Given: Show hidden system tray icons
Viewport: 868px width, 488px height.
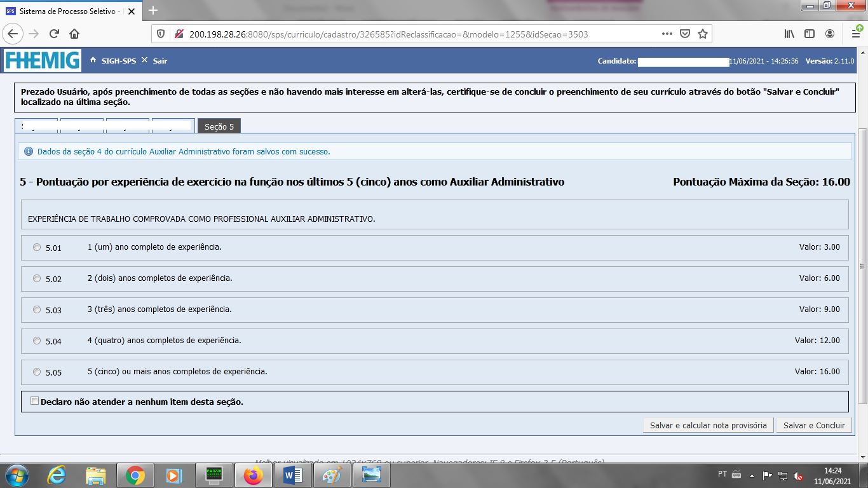Looking at the screenshot, I should (752, 475).
